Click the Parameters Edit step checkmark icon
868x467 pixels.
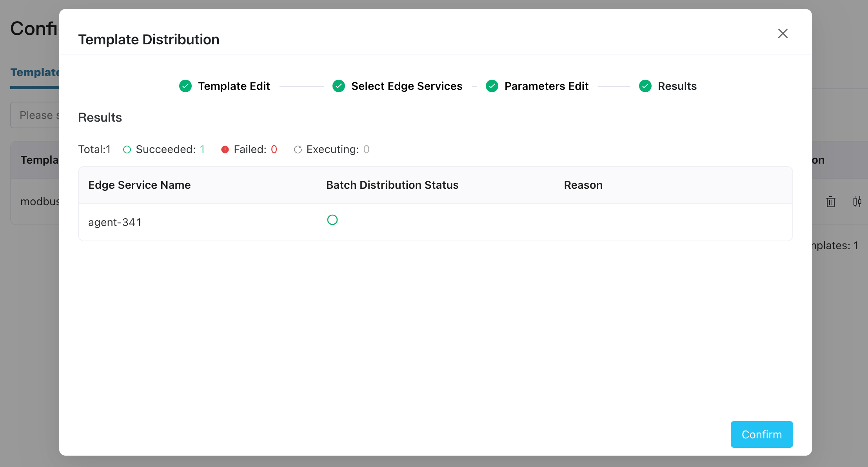click(x=492, y=86)
